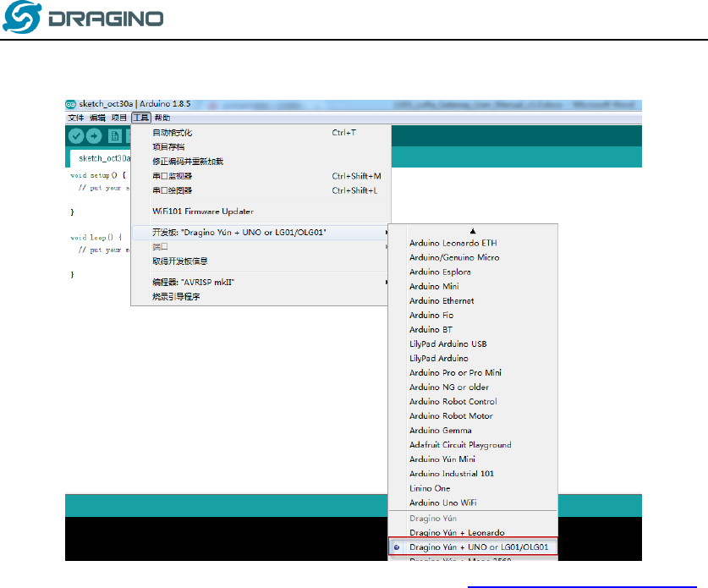Expand the 端口 port submenu
The height and width of the screenshot is (588, 708).
[261, 247]
